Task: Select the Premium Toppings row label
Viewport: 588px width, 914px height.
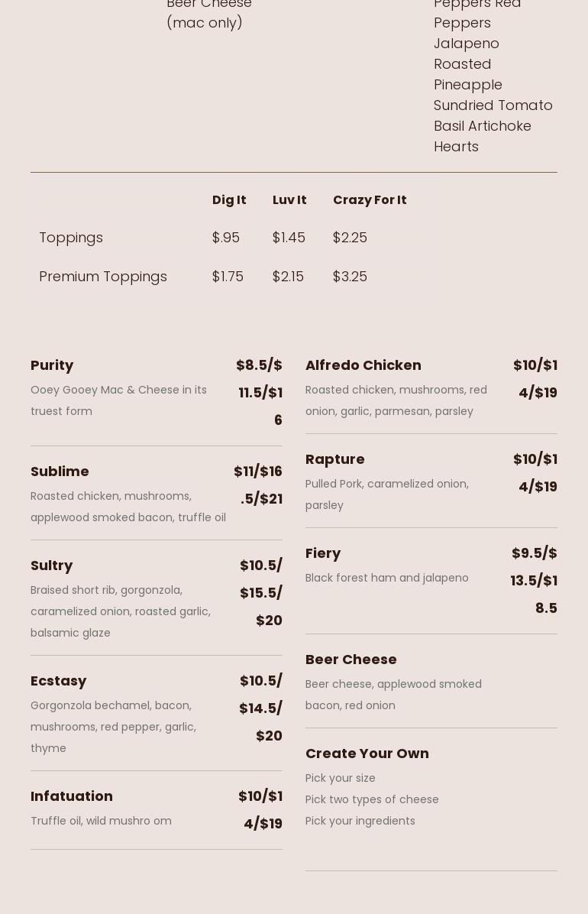Action: [103, 277]
